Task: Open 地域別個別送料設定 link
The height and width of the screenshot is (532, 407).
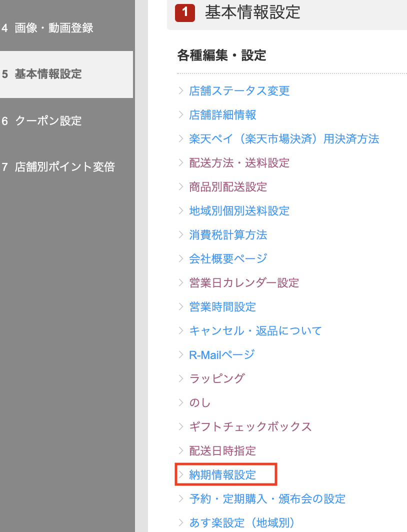Action: 239,210
